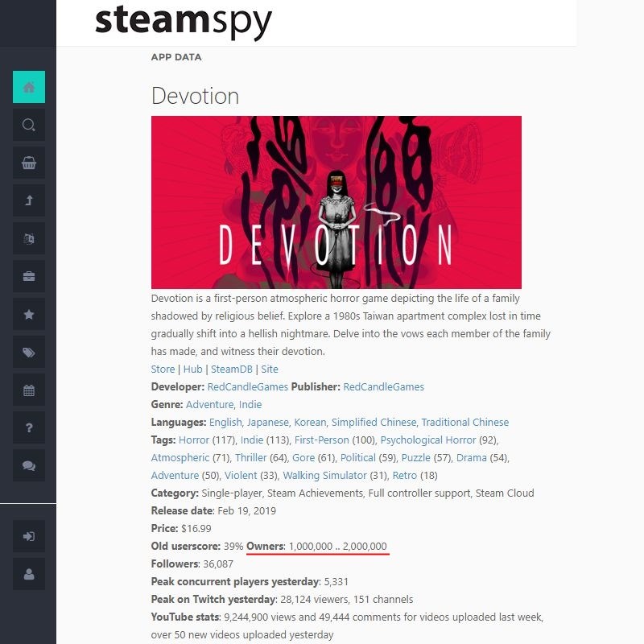Click the chat bubbles sidebar icon

pos(29,465)
